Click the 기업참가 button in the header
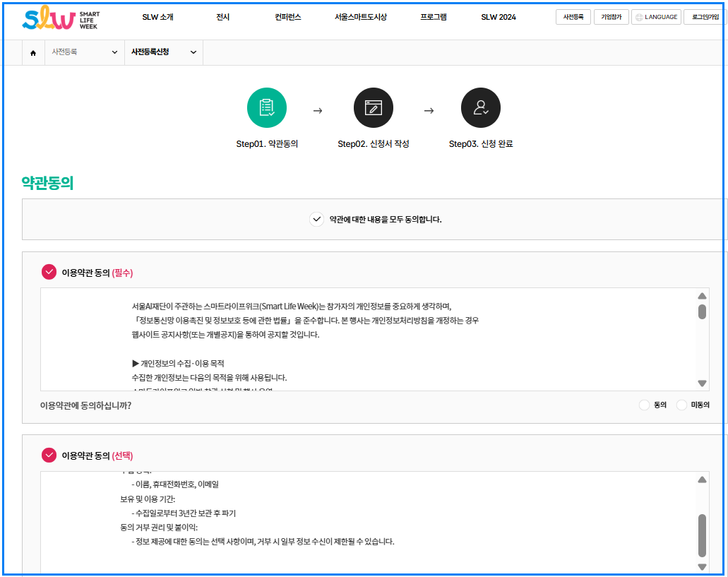Screen dimensions: 728x577 [610, 17]
